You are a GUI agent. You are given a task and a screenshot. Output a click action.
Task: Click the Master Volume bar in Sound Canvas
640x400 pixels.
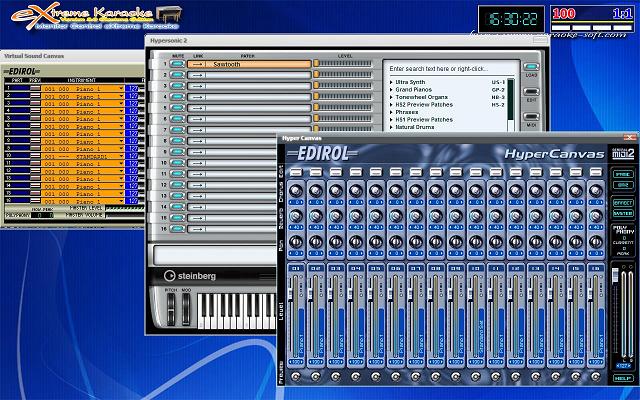125,215
